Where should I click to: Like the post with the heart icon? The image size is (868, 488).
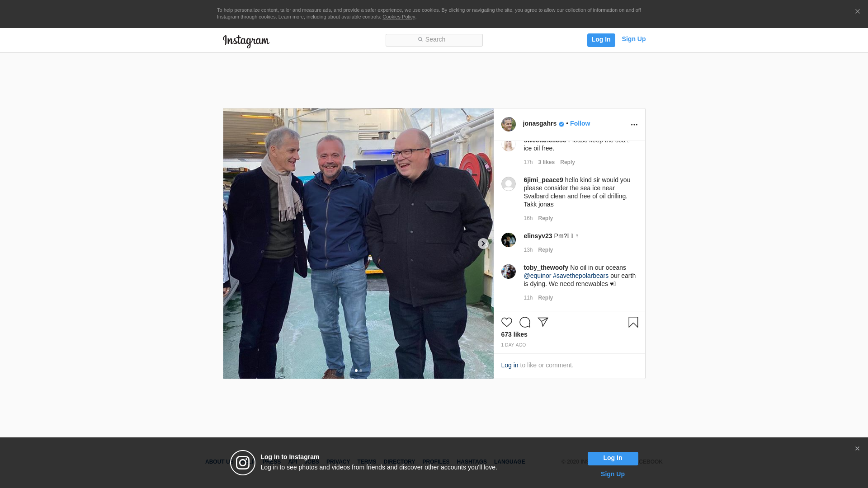(506, 322)
